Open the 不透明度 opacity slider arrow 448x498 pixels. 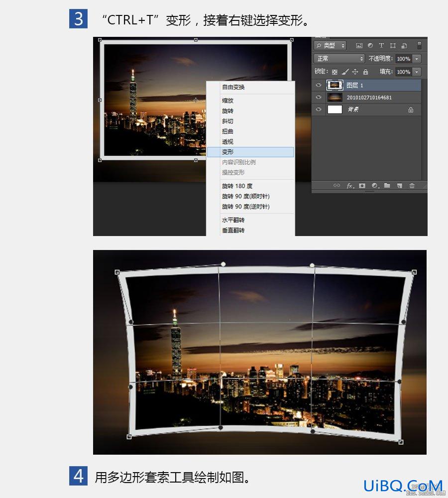417,59
